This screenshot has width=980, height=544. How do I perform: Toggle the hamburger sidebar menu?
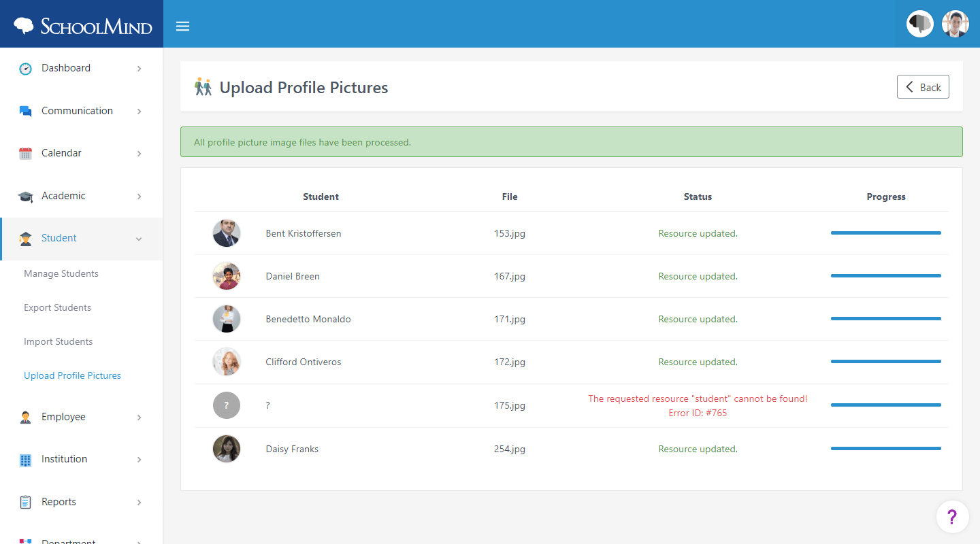point(182,27)
